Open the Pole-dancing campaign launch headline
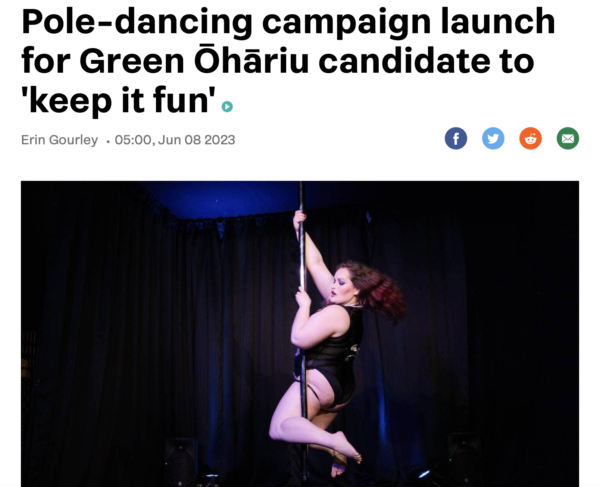The image size is (600, 487). pos(288,61)
